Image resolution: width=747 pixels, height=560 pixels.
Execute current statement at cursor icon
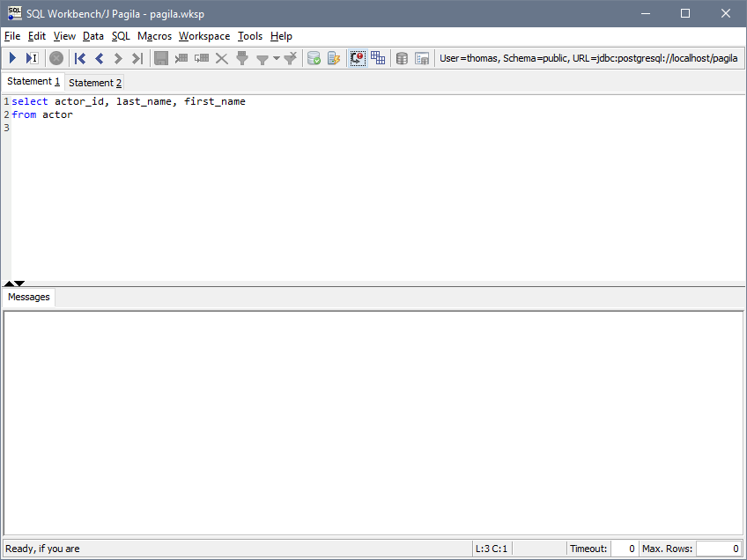tap(32, 58)
